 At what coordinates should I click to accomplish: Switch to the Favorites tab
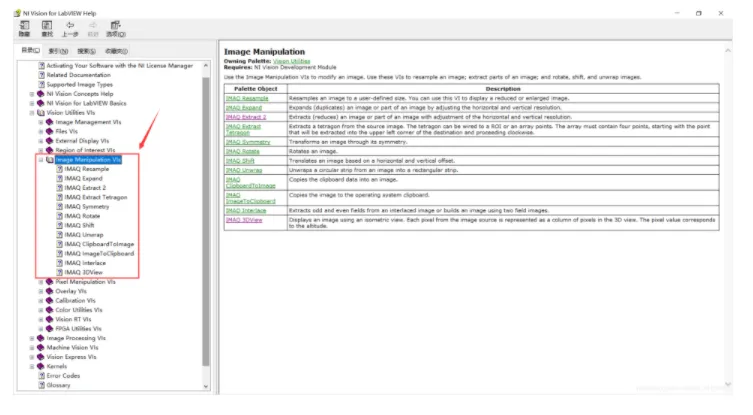[x=116, y=51]
